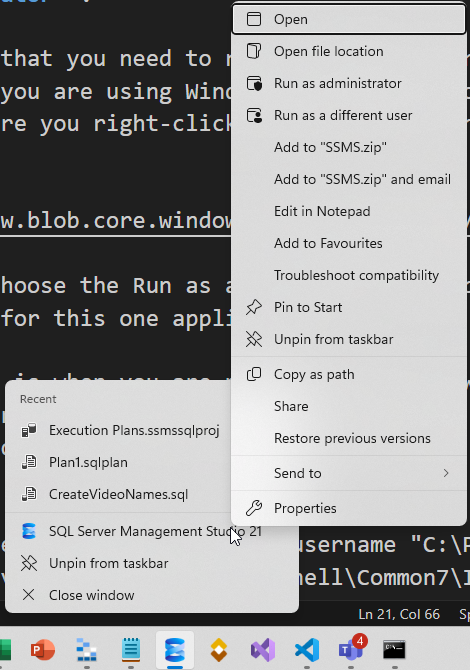Open Microsoft Teams with 4 notifications
The height and width of the screenshot is (670, 470).
[352, 649]
